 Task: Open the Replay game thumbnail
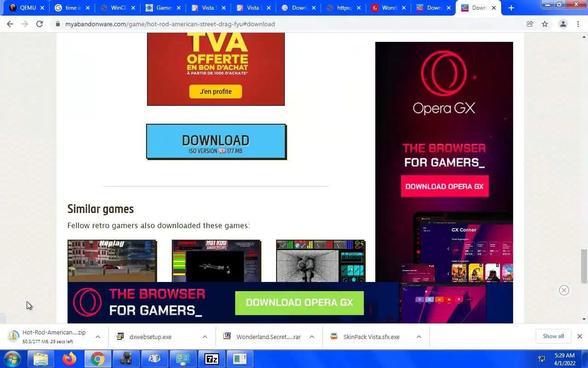tap(112, 260)
